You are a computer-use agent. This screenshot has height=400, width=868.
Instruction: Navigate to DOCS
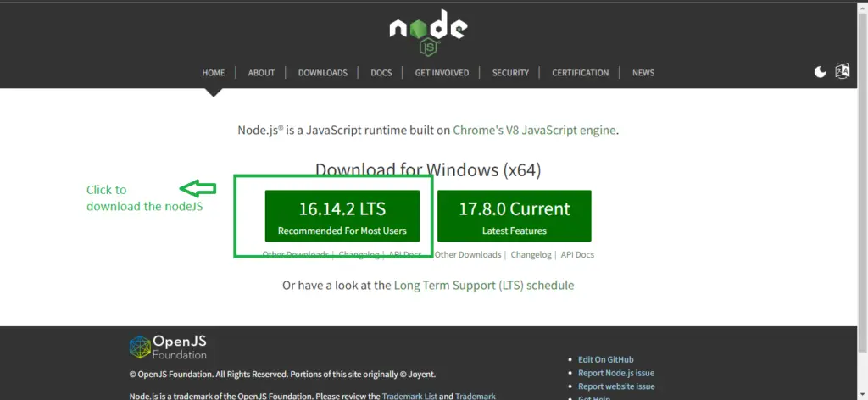(381, 73)
